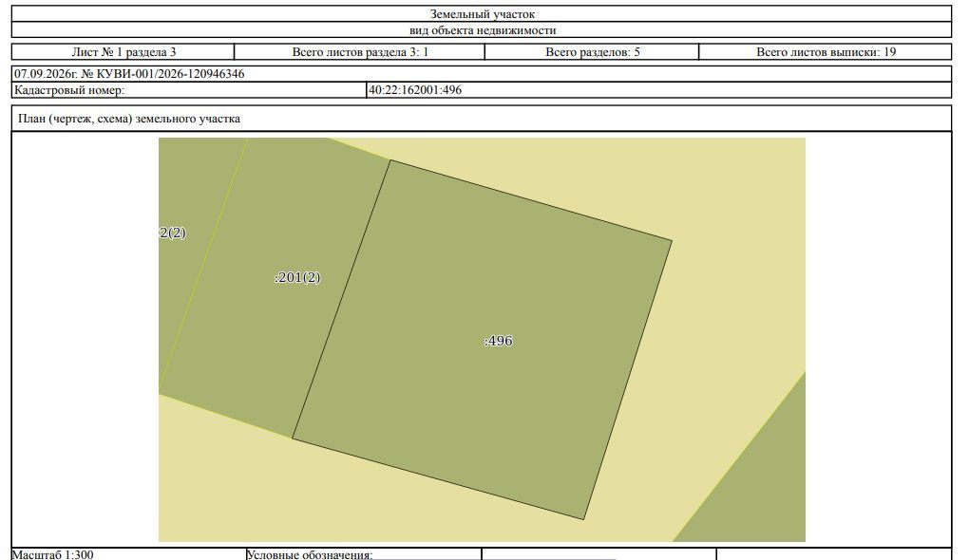Screen dimensions: 969x560
Task: Select the 'Всего листов раздела 3: 1' cell
Action: click(360, 52)
